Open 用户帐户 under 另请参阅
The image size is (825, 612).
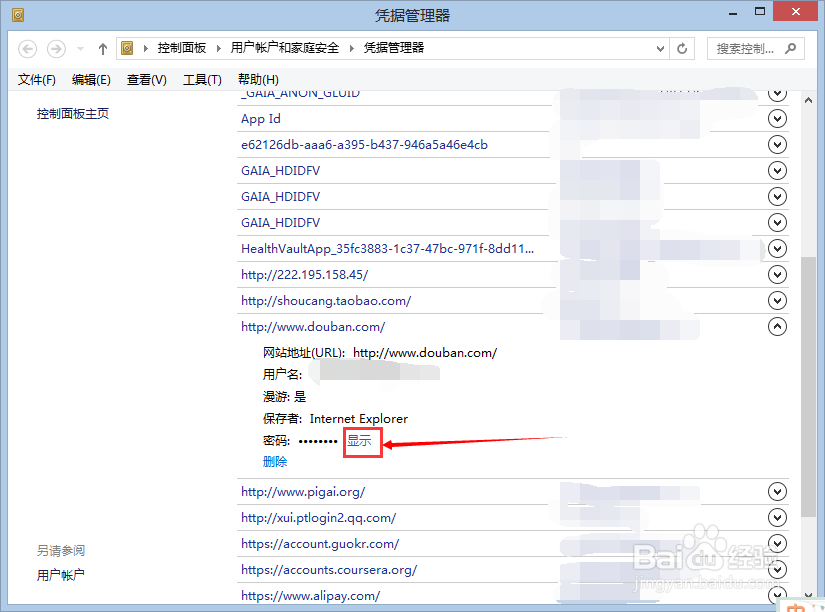click(x=61, y=575)
